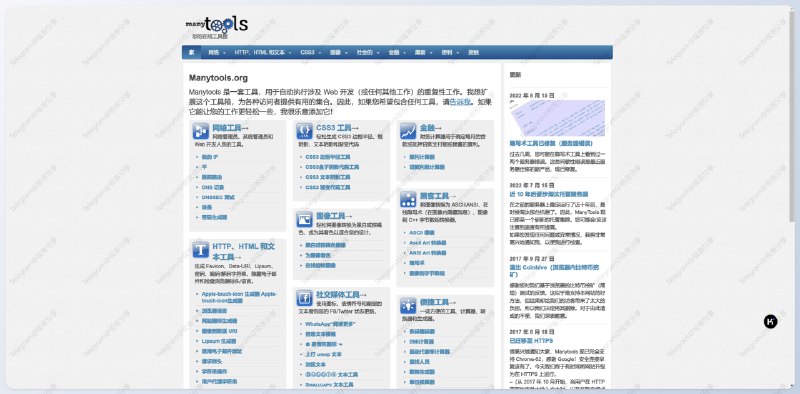Click the rising chart icon beside 金融
This screenshot has height=394, width=800.
click(408, 131)
